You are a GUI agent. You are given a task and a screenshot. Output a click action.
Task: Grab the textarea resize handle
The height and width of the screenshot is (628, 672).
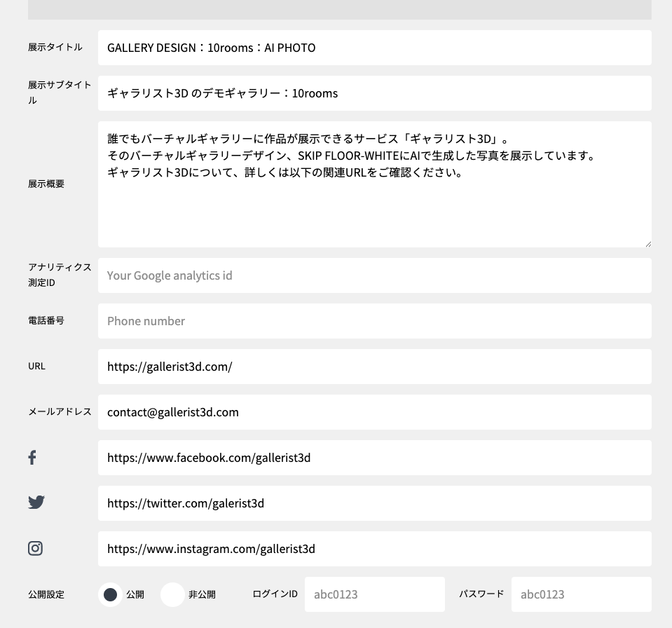(648, 244)
